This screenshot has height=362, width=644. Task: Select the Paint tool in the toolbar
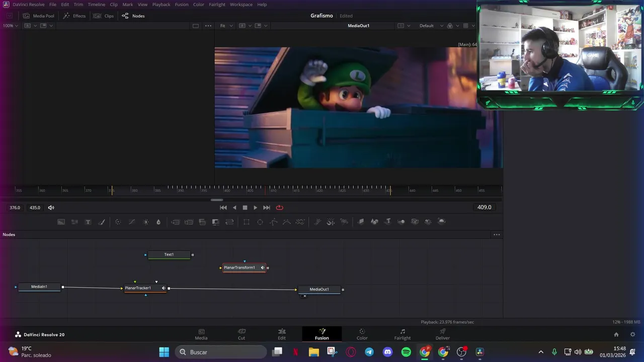(x=102, y=222)
